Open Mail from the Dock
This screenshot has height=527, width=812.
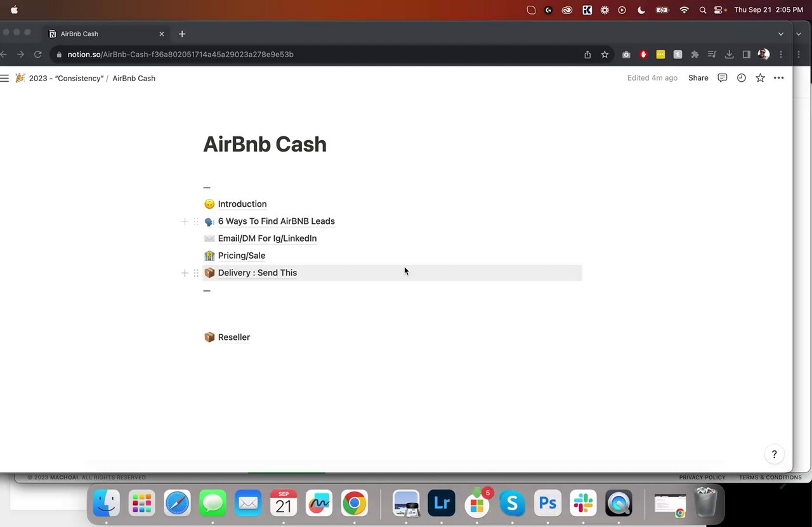[248, 504]
